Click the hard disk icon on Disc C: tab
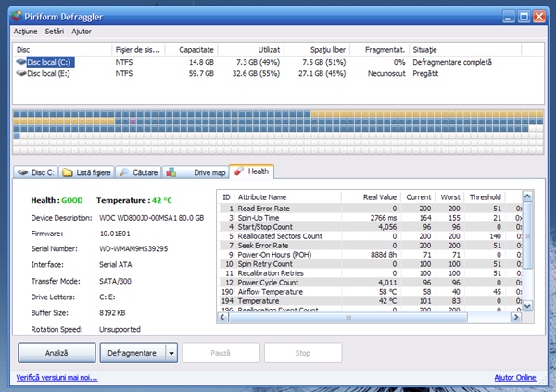The image size is (556, 392). point(22,172)
